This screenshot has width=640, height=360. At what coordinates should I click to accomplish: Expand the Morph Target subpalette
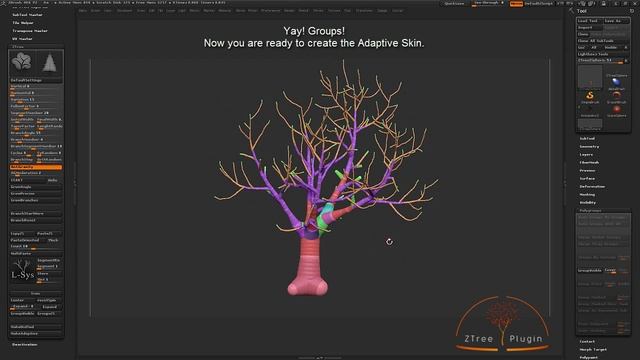(x=593, y=349)
